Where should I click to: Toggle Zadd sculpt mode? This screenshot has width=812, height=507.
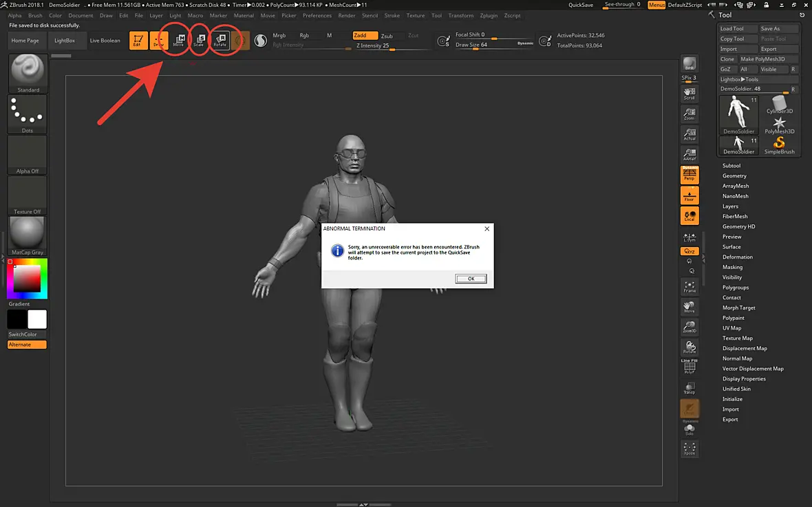click(x=365, y=36)
